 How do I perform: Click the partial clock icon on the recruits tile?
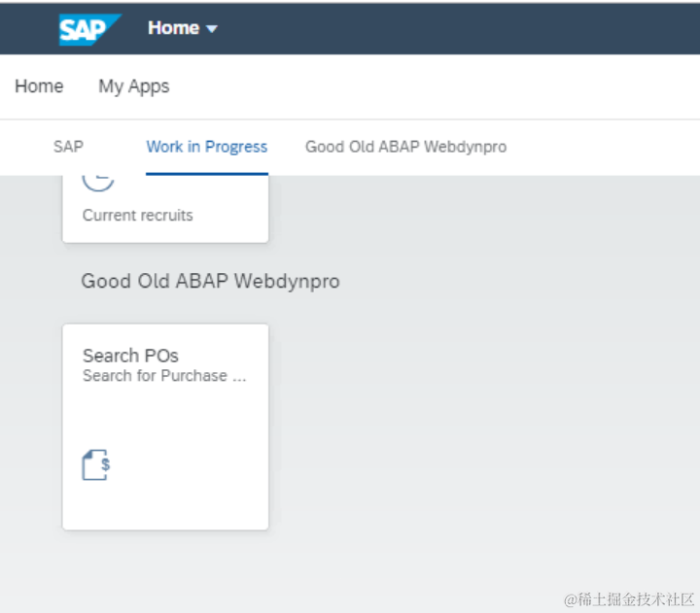[98, 183]
